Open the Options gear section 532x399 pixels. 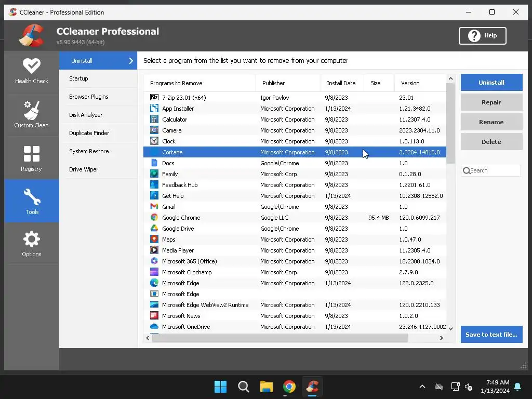coord(32,244)
